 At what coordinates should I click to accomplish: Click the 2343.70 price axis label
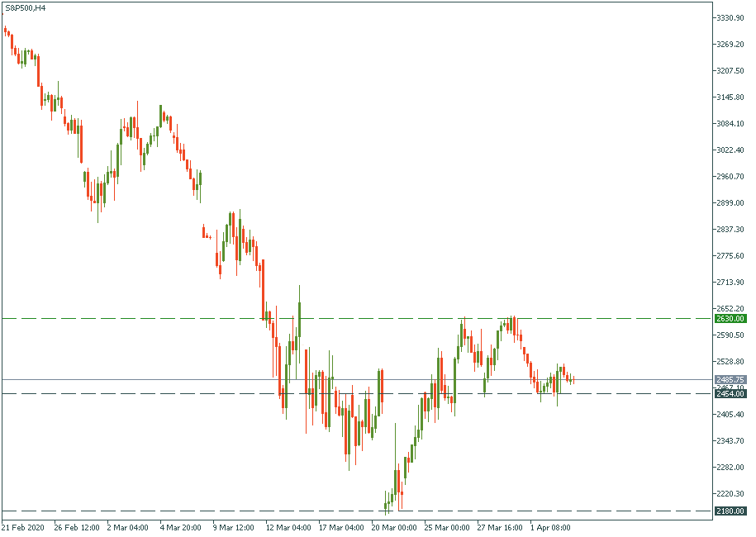pyautogui.click(x=731, y=441)
